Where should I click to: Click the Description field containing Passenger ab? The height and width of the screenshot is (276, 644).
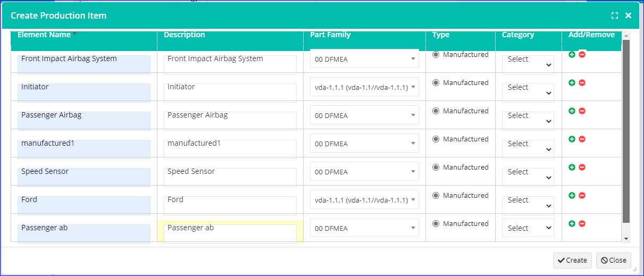[230, 233]
